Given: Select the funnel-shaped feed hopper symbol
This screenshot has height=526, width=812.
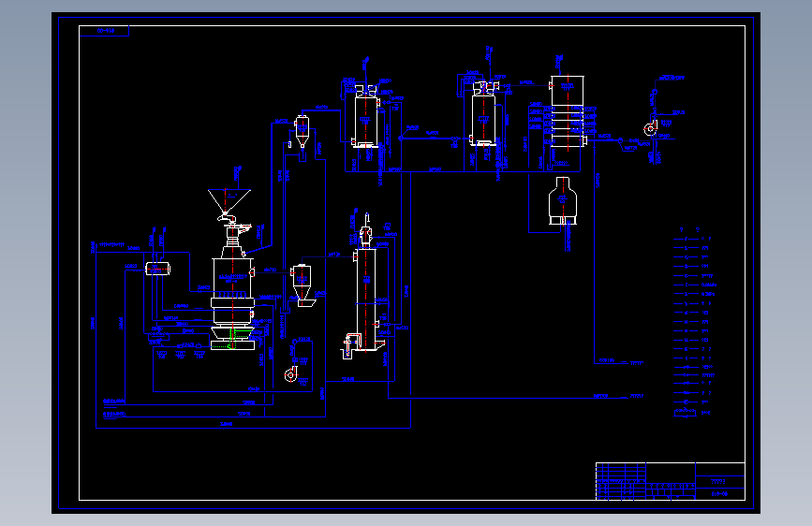Looking at the screenshot, I should point(229,202).
